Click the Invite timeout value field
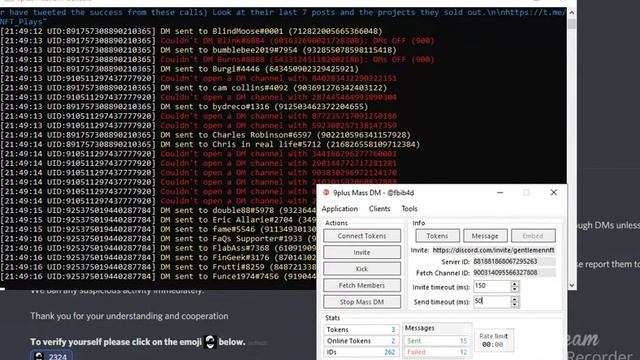 coord(492,287)
